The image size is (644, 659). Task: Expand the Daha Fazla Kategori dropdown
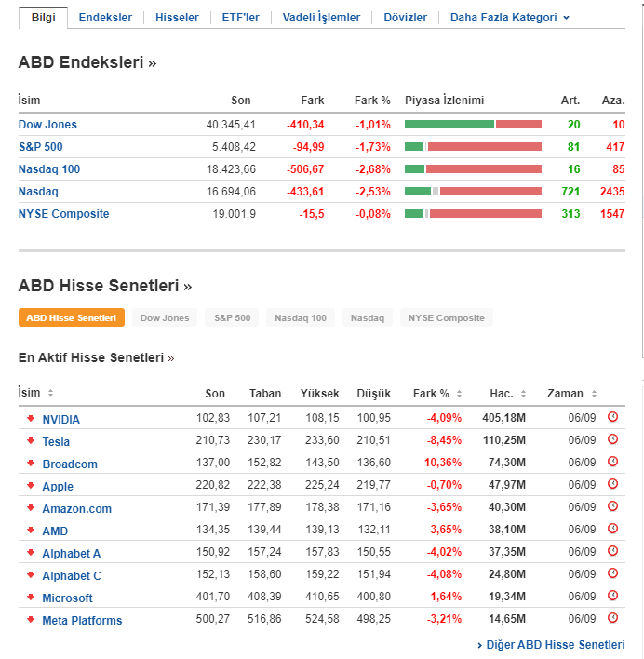point(509,18)
